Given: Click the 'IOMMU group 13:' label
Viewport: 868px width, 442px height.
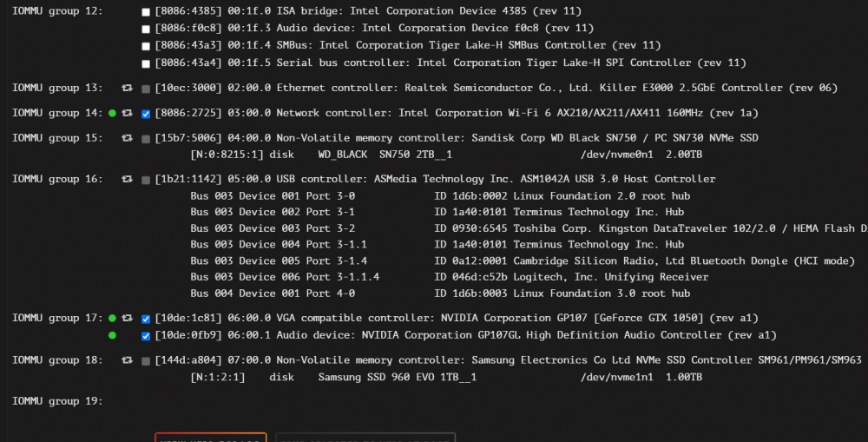Looking at the screenshot, I should point(57,88).
